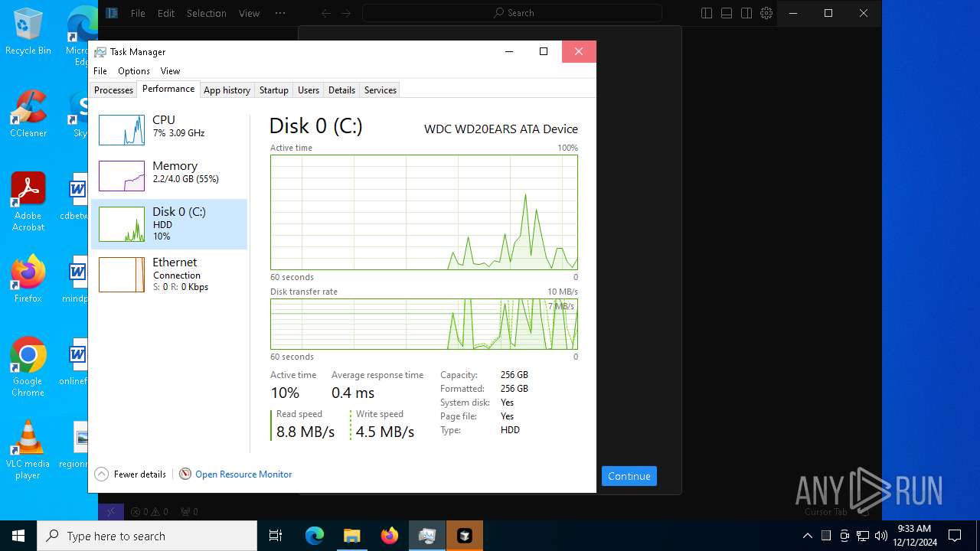The height and width of the screenshot is (551, 980).
Task: Select the Memory usage entry in sidebar
Action: tap(169, 175)
